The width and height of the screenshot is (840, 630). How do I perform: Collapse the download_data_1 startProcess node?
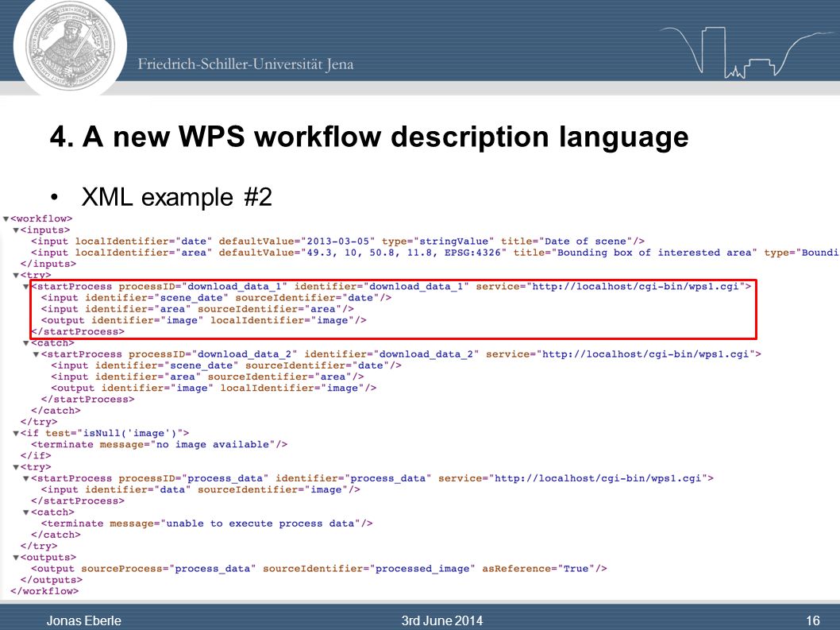pos(26,286)
